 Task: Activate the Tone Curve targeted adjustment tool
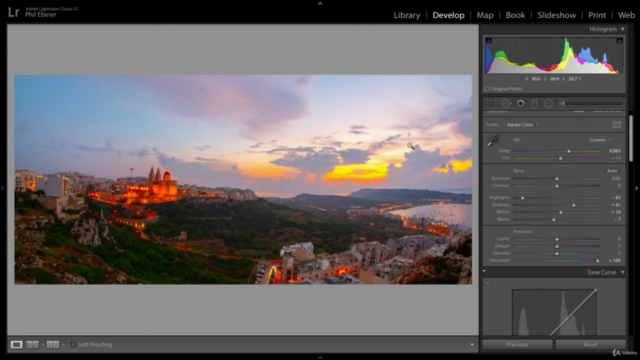[x=488, y=283]
